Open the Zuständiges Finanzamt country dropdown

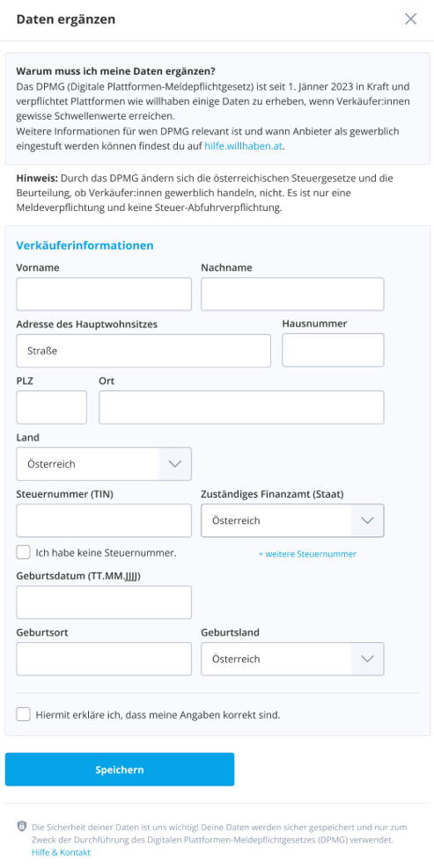(x=292, y=521)
